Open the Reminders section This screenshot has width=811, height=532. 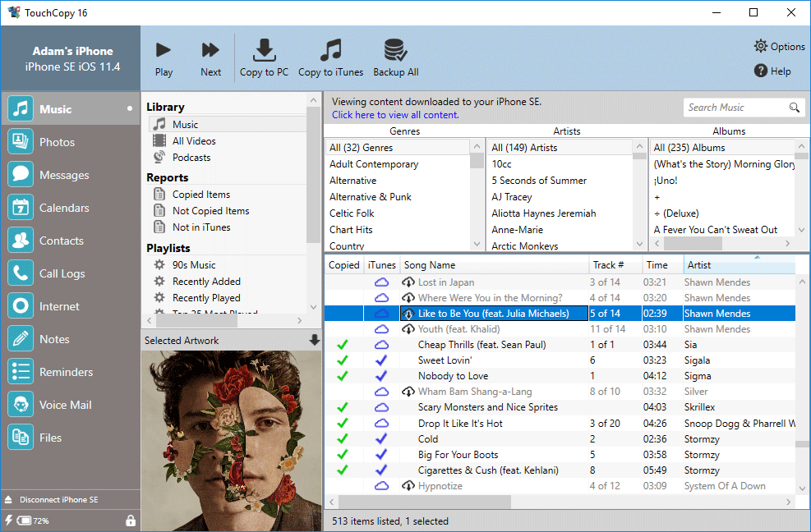point(71,372)
